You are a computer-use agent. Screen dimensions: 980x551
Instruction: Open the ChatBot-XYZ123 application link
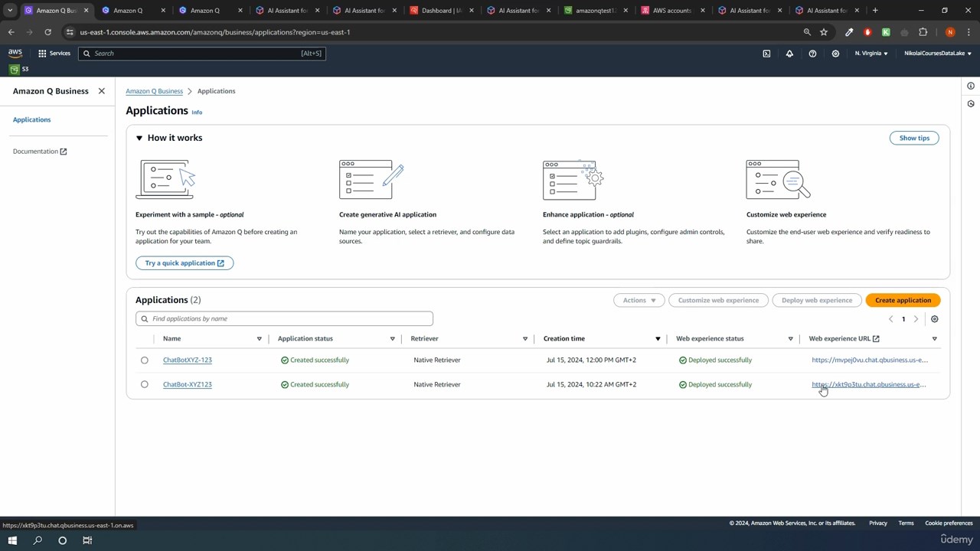[188, 385]
